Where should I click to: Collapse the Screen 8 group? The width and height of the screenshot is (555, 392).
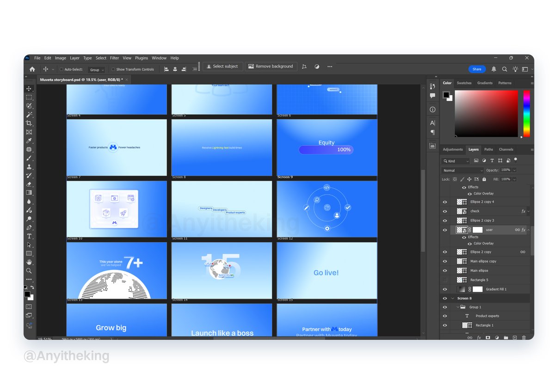(x=453, y=298)
